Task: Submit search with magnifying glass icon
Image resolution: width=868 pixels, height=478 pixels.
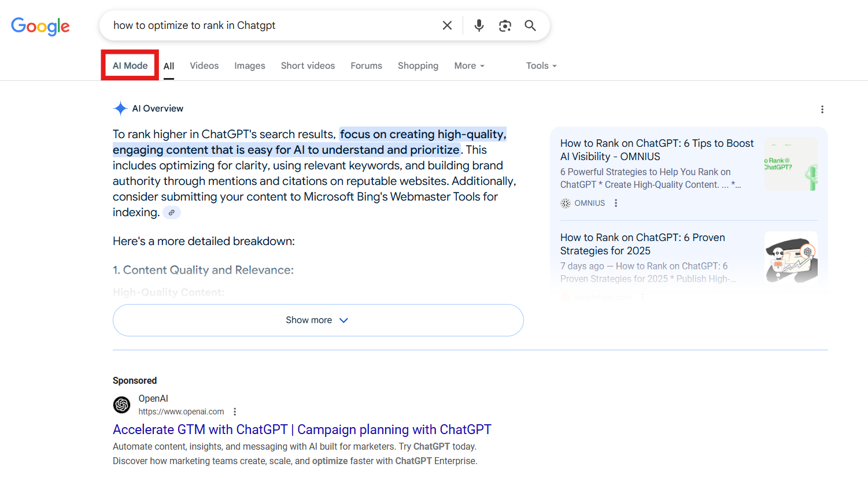Action: coord(530,25)
